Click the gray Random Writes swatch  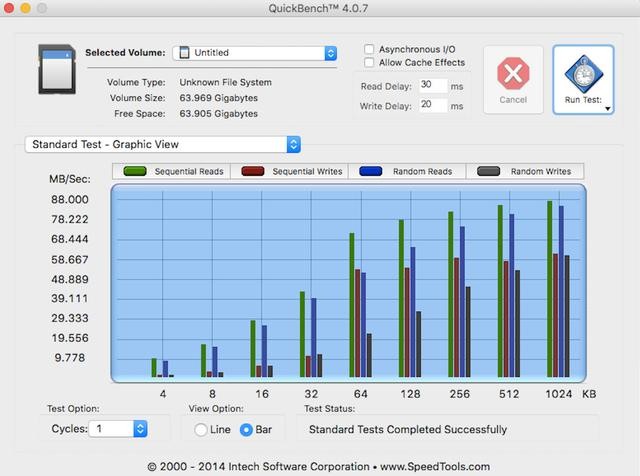(x=489, y=171)
